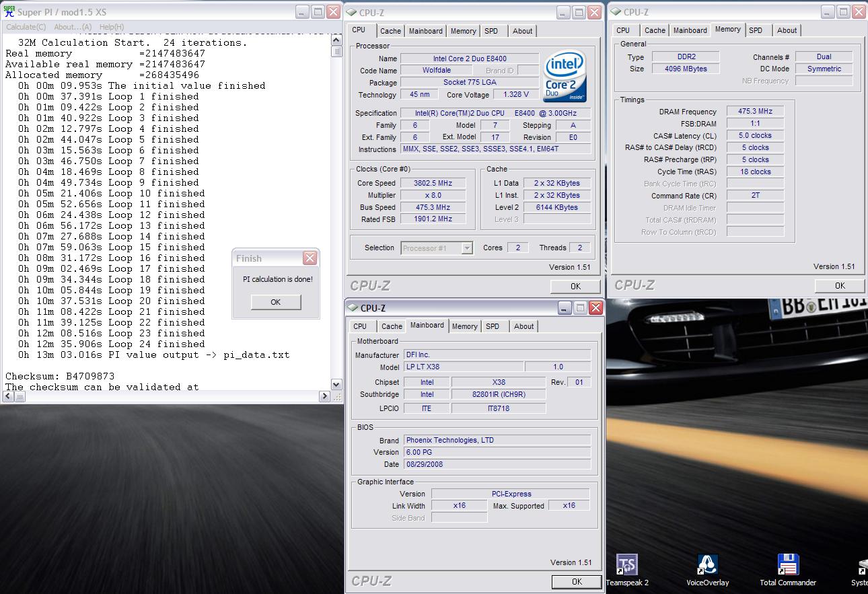The height and width of the screenshot is (594, 868).
Task: Click the LPCIO IT8718 value
Action: coord(499,408)
